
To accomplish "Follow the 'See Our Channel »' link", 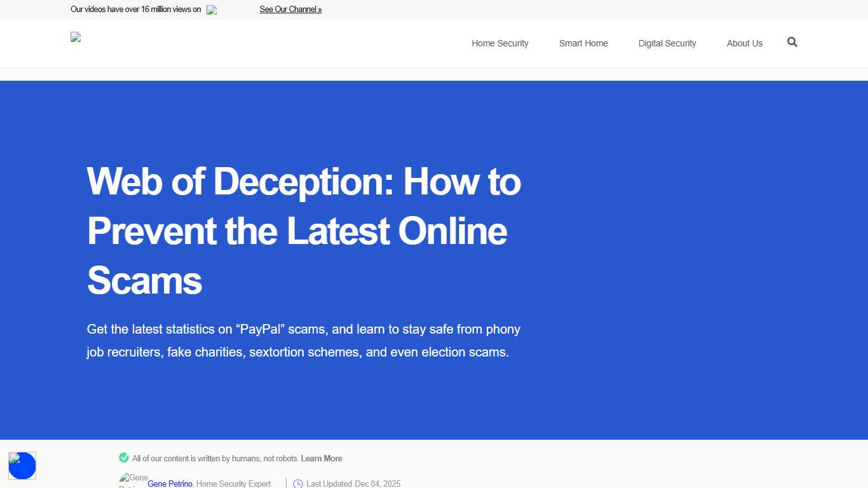I will point(290,10).
